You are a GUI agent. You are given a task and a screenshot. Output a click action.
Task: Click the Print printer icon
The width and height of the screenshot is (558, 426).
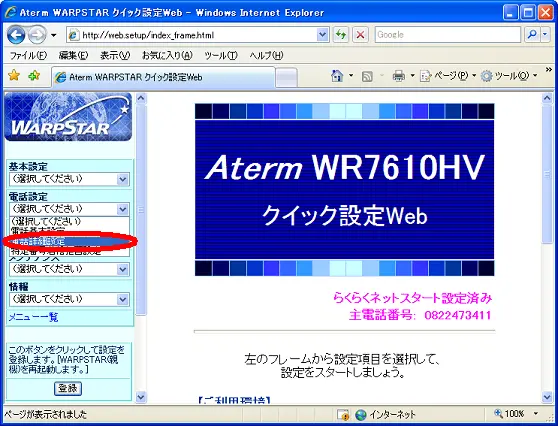tap(398, 76)
